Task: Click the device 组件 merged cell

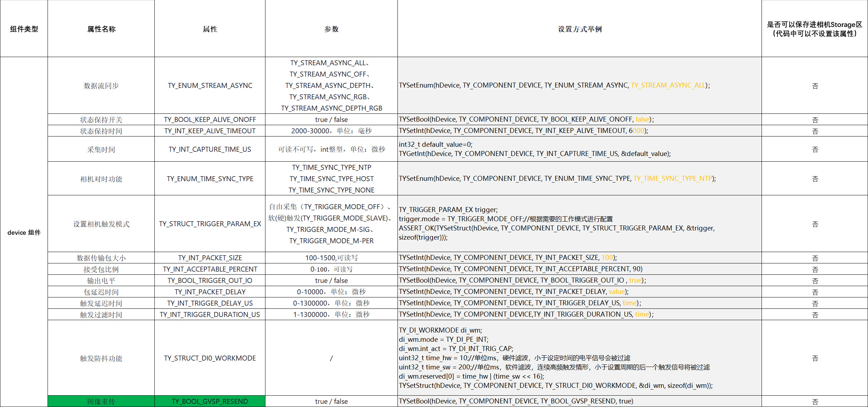Action: (24, 232)
